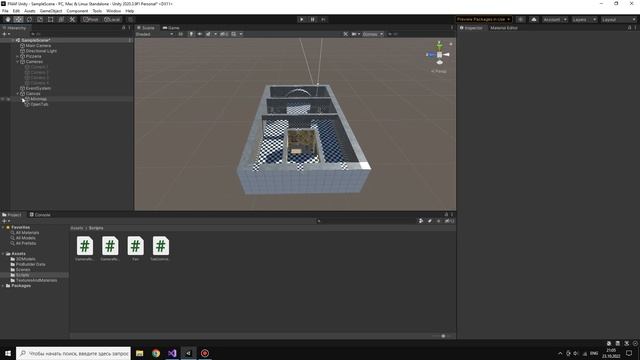The height and width of the screenshot is (360, 640).
Task: Open the Cloud services icon
Action: click(x=534, y=19)
